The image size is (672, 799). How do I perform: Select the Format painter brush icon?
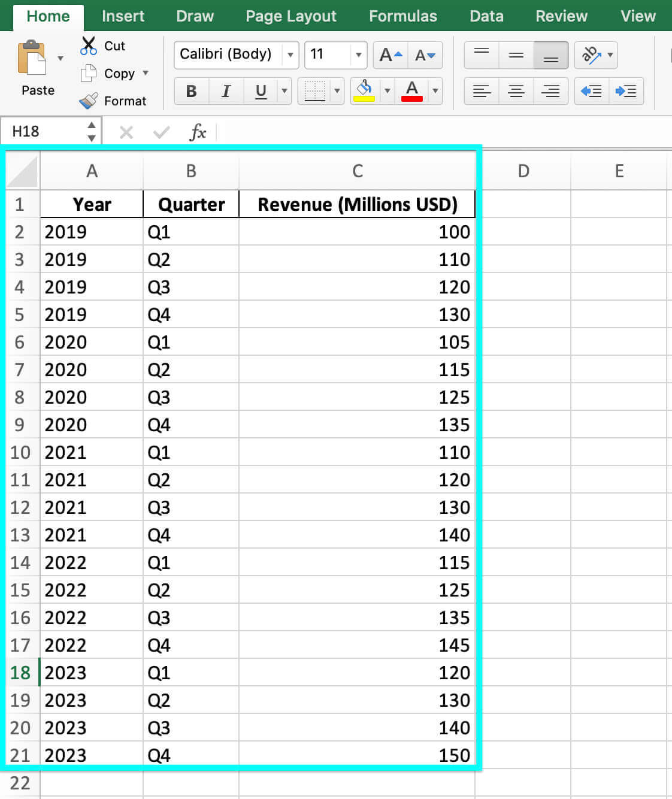[x=89, y=101]
